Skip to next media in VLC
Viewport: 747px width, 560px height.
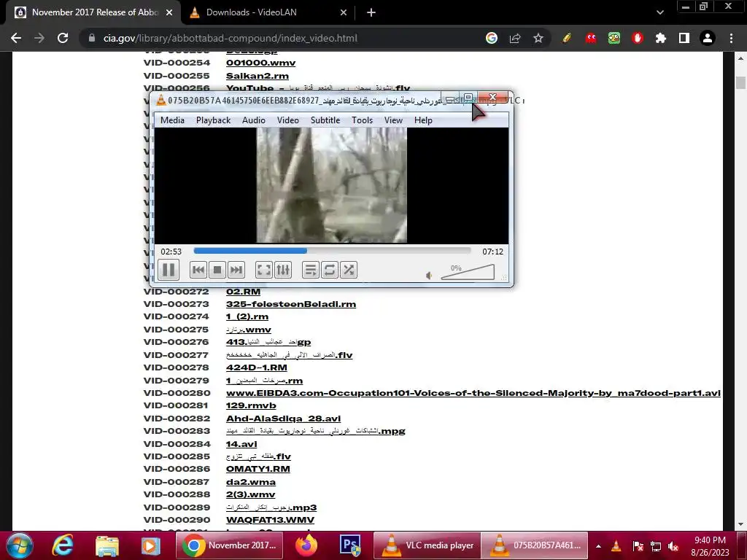click(x=236, y=270)
